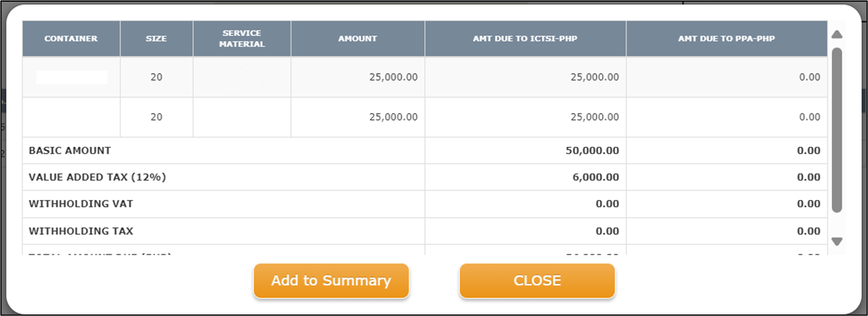Viewport: 868px width, 316px height.
Task: Click the VALUE ADDED TAX (12%) label
Action: pos(97,177)
